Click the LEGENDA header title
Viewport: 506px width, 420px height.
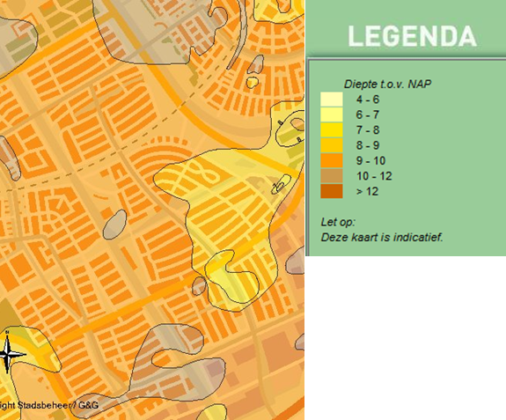click(413, 36)
